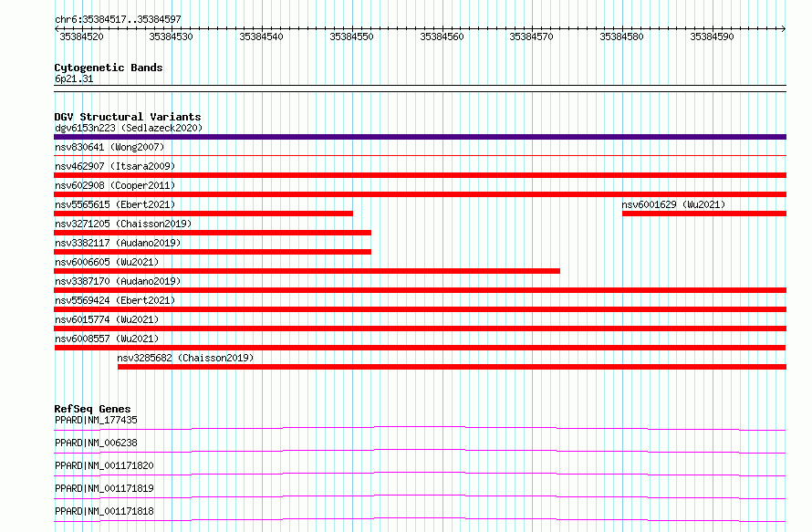Click the magenta PPARD|NM_006238 transcript line
Image resolution: width=812 pixels, height=532 pixels.
tap(420, 451)
